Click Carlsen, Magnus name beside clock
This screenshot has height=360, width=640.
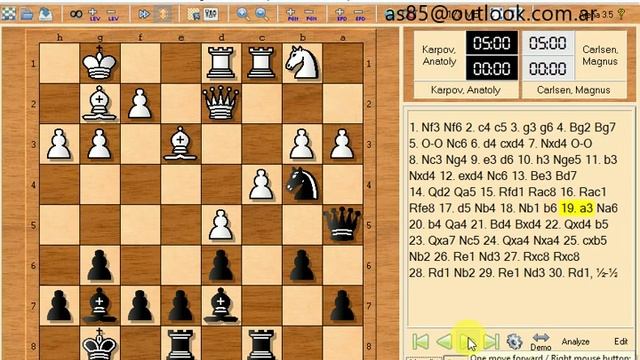pyautogui.click(x=600, y=56)
